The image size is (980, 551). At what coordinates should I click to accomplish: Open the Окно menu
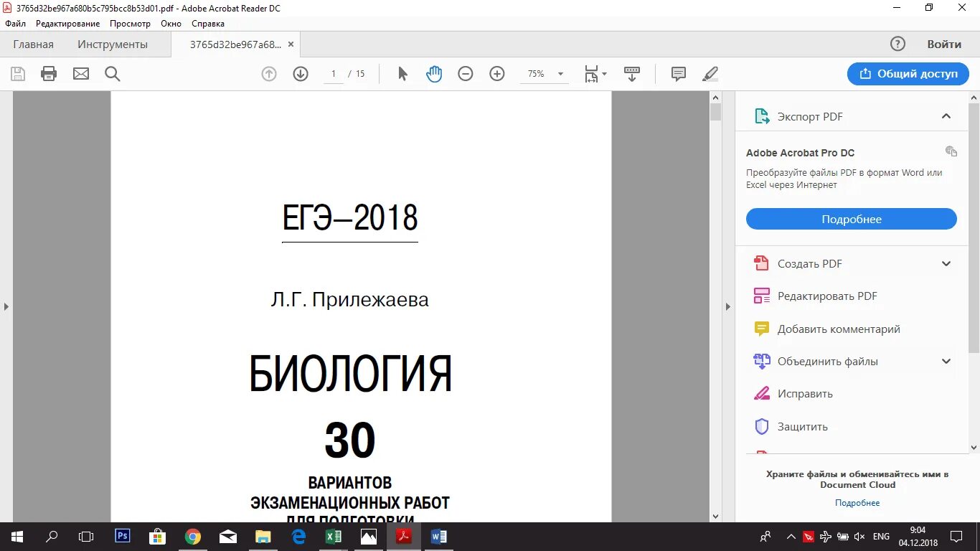(171, 24)
